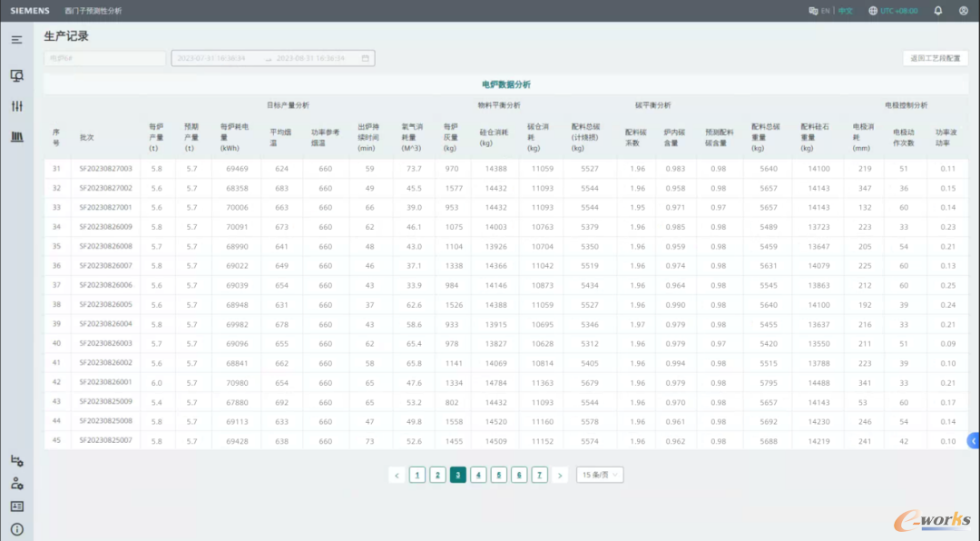Open the user management sidebar icon
The height and width of the screenshot is (541, 980).
pyautogui.click(x=17, y=484)
